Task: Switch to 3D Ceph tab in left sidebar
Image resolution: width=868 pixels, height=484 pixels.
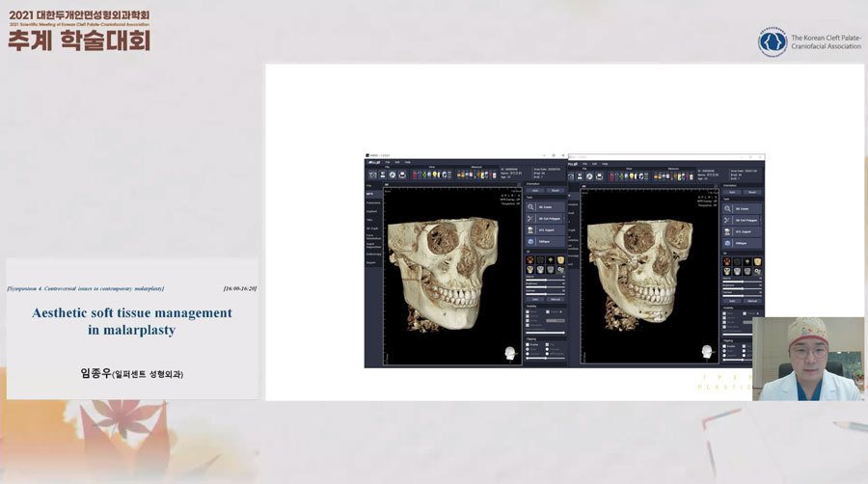Action: point(373,229)
